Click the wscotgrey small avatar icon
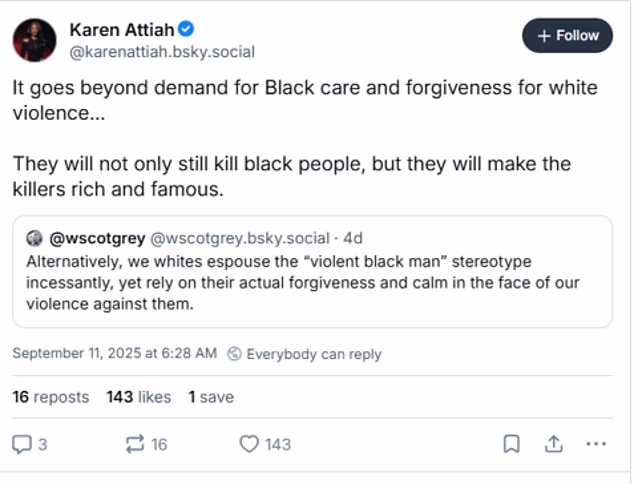The image size is (634, 484). click(34, 238)
